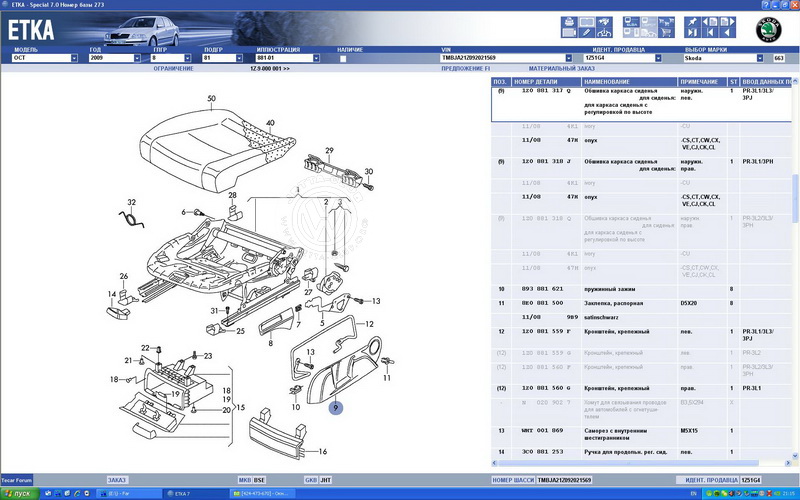Click the 663 field next to brand
Screen dimensions: 800x500
779,58
